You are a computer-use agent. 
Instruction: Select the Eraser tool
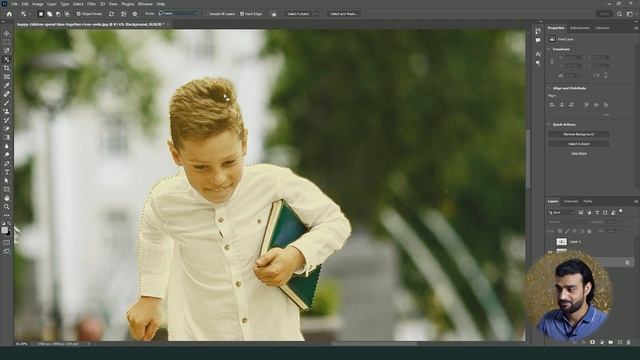(x=7, y=129)
